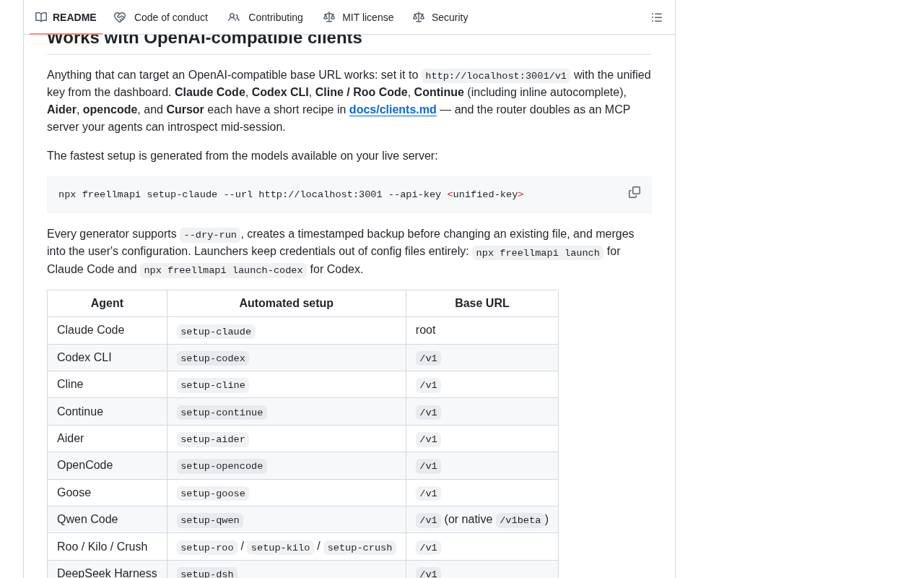The image size is (924, 578).
Task: Click the setup-roo code
Action: (x=207, y=548)
